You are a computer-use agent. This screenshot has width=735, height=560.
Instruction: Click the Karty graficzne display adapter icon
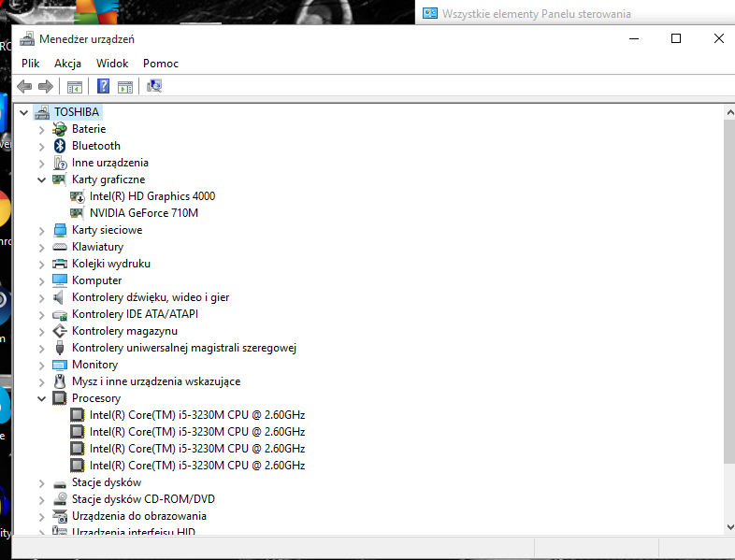coord(59,179)
